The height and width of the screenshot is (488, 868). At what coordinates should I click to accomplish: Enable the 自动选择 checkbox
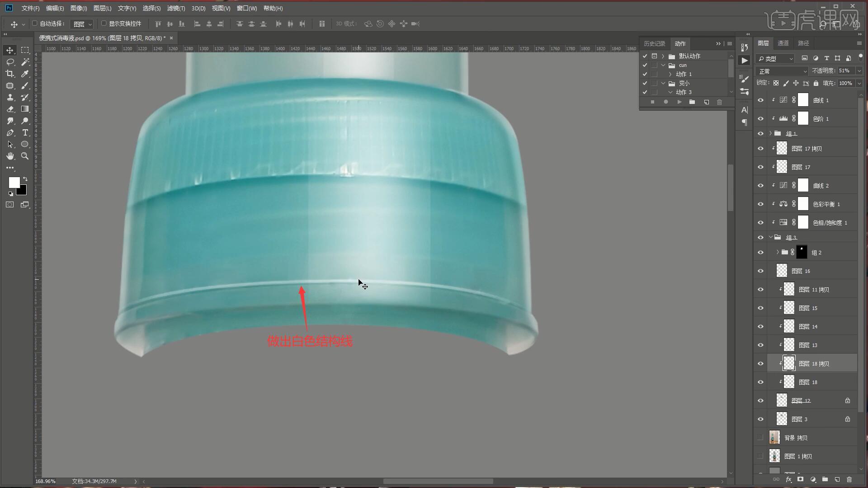coord(35,23)
